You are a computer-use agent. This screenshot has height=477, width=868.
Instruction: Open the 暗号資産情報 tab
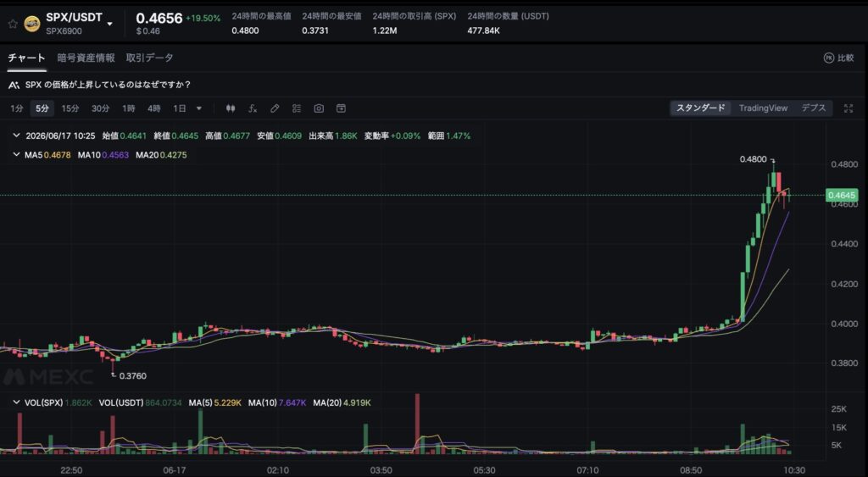click(86, 58)
